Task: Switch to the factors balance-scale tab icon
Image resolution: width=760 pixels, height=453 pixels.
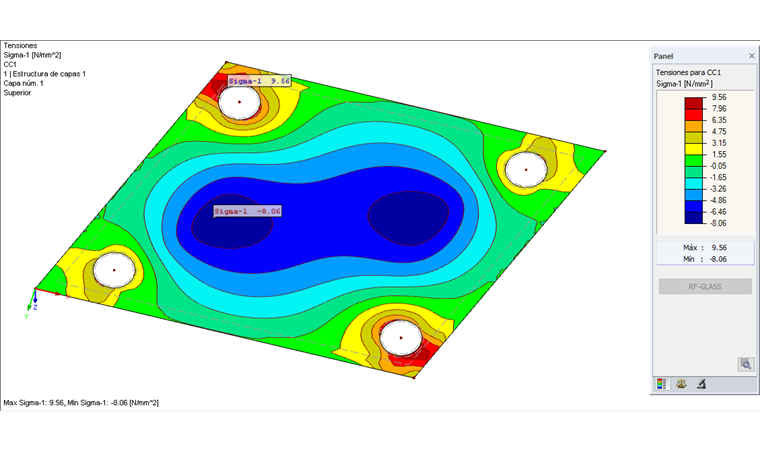Action: [681, 384]
